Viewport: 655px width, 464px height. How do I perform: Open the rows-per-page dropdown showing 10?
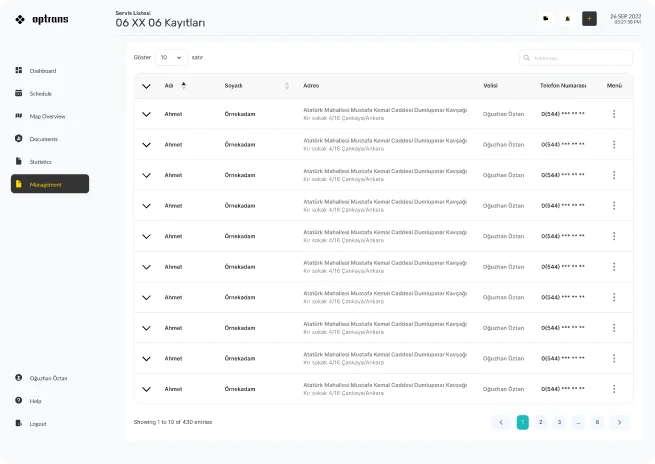coord(170,57)
